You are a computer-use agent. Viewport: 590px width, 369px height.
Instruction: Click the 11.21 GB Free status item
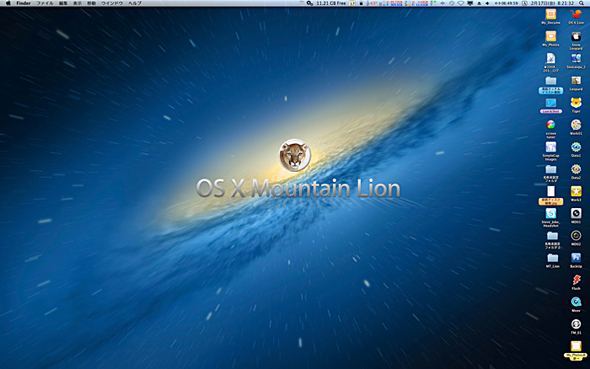(x=331, y=3)
